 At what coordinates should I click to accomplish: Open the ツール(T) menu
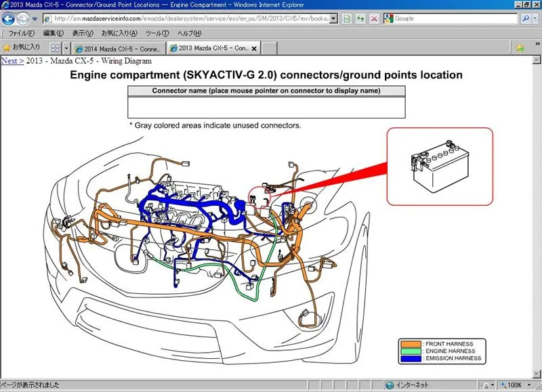point(157,33)
